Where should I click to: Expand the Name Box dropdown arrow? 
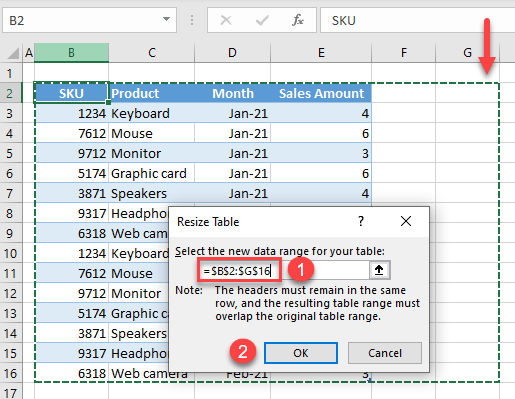166,19
